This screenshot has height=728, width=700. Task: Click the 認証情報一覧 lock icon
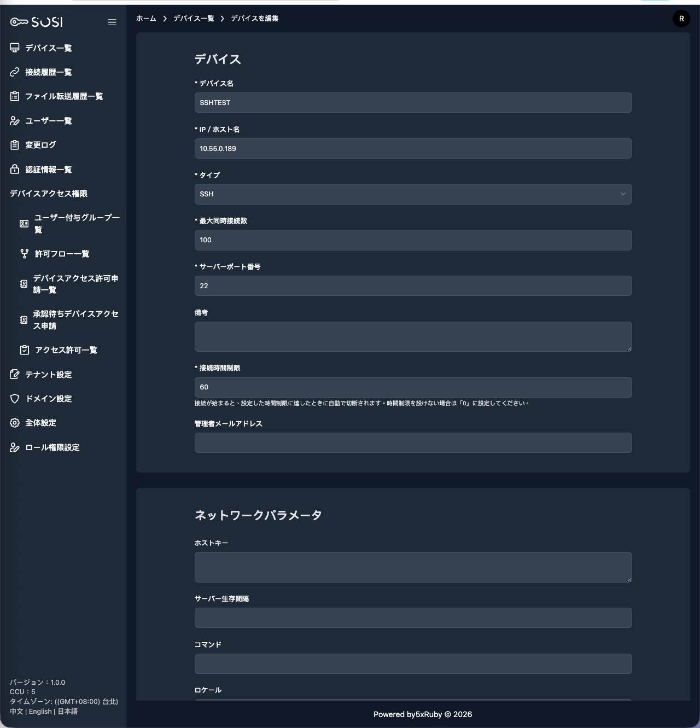(15, 170)
